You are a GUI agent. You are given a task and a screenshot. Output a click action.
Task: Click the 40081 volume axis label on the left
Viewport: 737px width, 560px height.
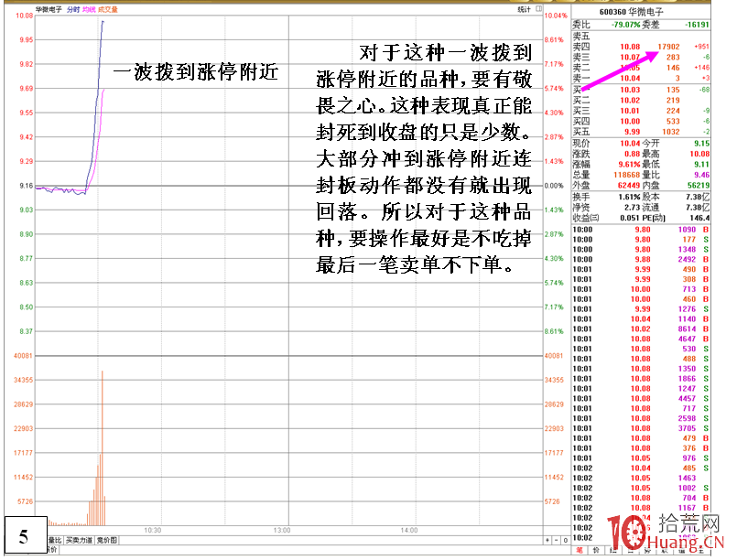click(x=23, y=356)
